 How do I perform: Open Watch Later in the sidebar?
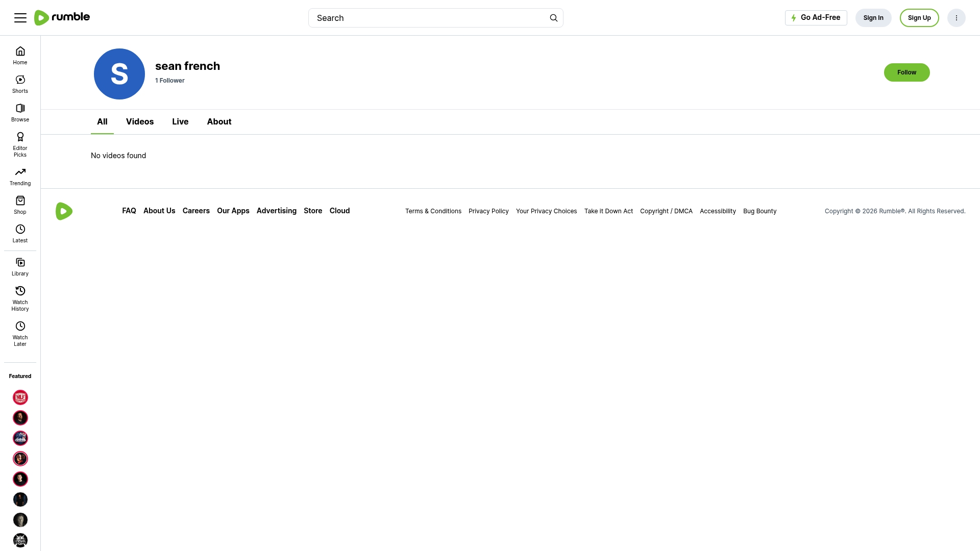click(x=20, y=334)
